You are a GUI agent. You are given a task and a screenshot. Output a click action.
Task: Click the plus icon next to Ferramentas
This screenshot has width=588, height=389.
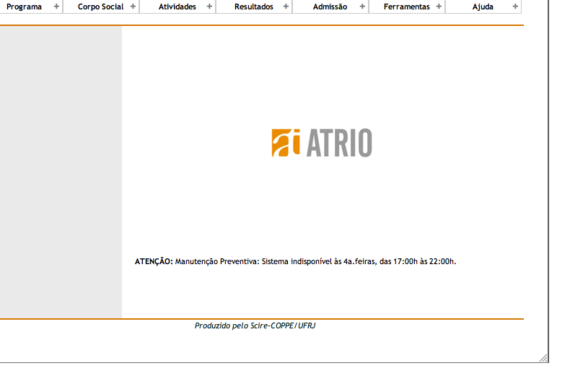[x=439, y=6]
